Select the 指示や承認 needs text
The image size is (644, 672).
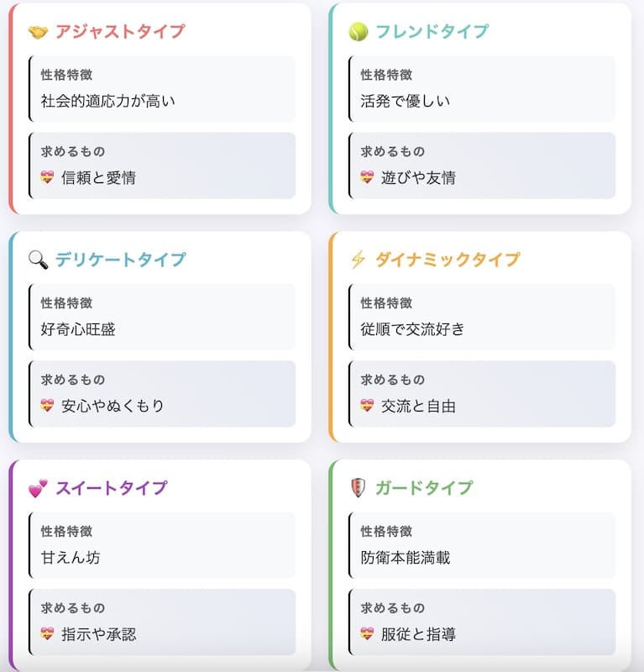[98, 634]
